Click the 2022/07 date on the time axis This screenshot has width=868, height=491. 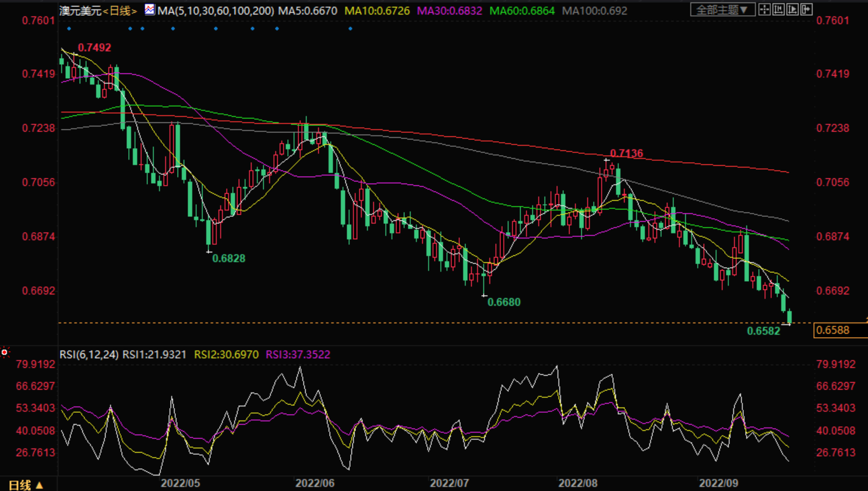[450, 483]
